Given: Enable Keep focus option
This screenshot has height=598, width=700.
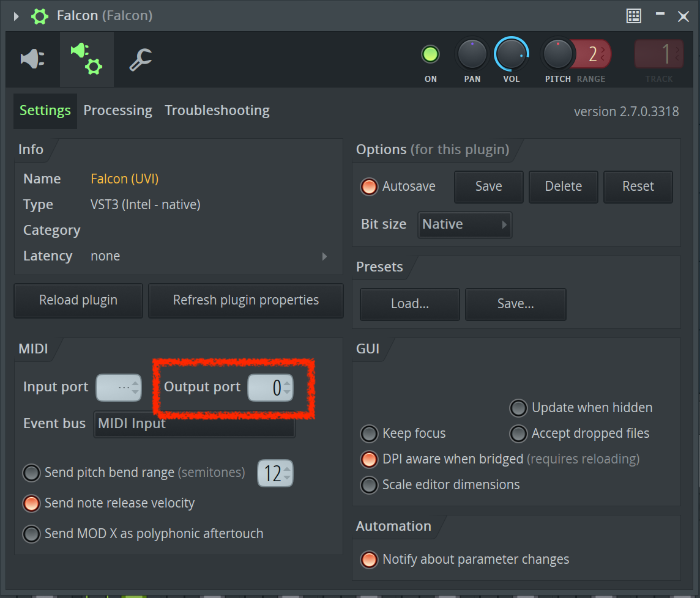Looking at the screenshot, I should [x=369, y=433].
